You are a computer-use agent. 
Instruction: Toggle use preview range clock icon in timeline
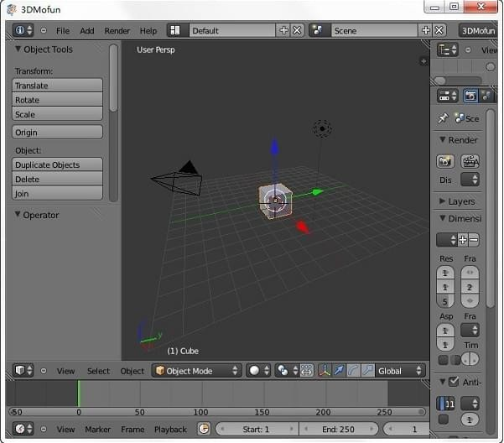[x=204, y=429]
